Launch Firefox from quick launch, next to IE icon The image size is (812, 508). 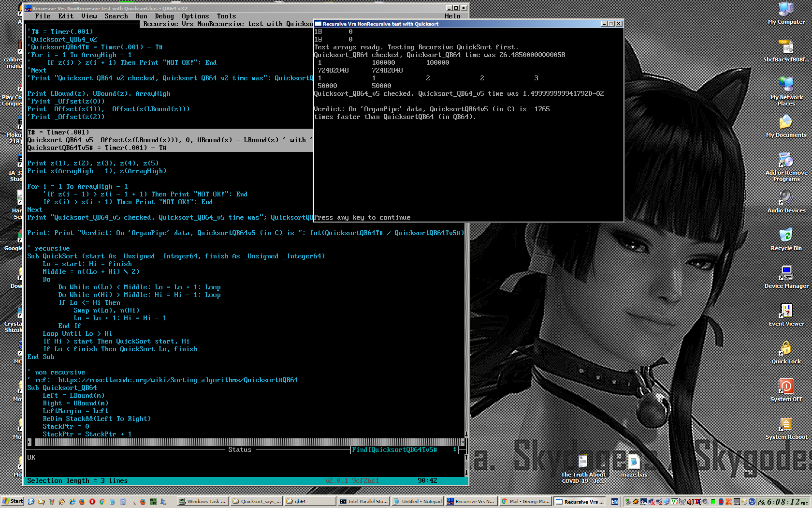point(82,502)
